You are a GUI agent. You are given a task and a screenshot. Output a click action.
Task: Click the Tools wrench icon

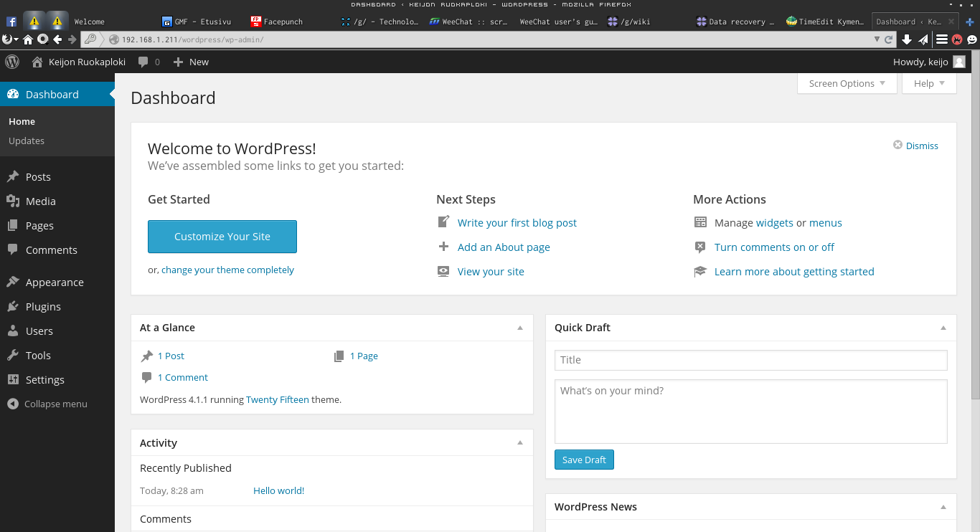(x=13, y=355)
